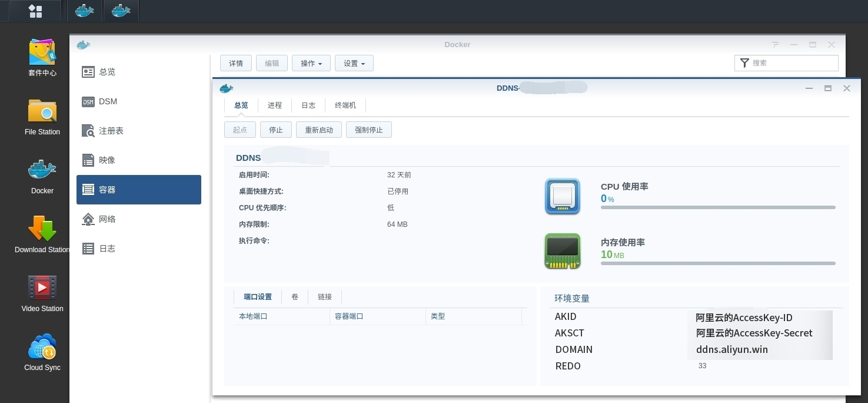This screenshot has width=868, height=403.
Task: Click the CPU usage chip icon
Action: point(563,196)
